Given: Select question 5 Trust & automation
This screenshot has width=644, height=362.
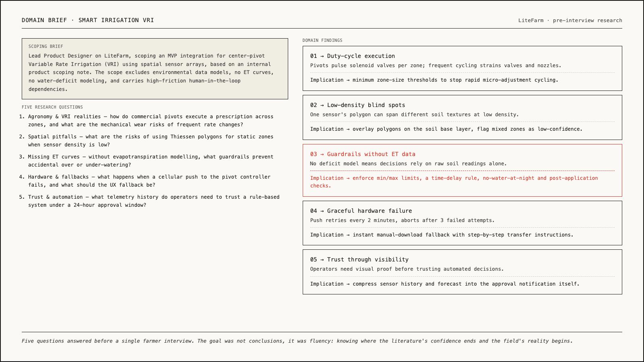Looking at the screenshot, I should click(153, 201).
